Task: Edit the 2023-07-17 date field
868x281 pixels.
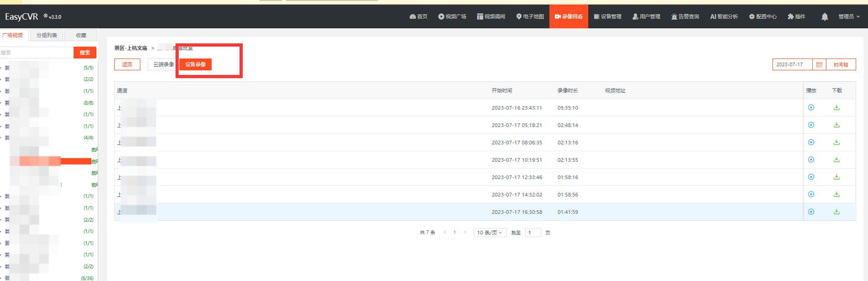Action: coord(792,65)
